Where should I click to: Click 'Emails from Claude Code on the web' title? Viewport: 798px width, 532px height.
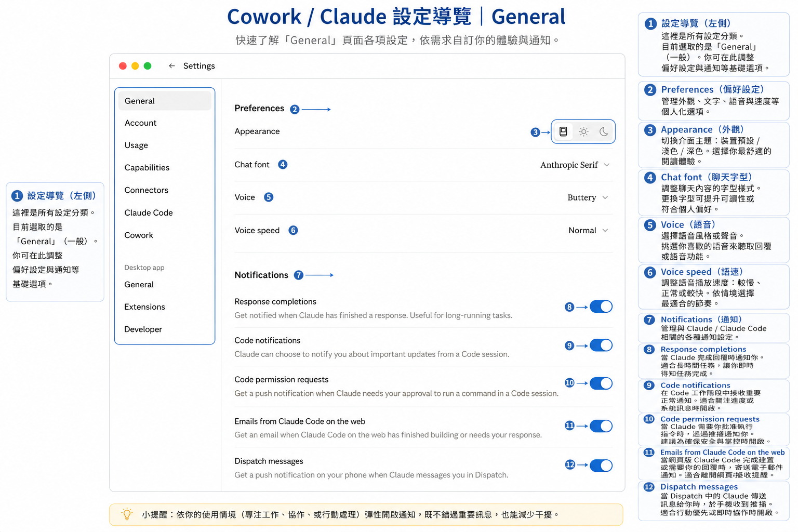coord(300,422)
